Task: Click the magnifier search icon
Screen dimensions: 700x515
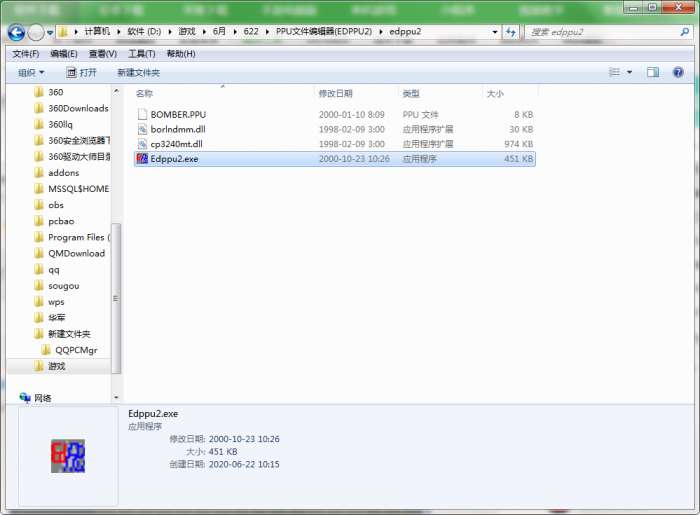Action: (684, 32)
